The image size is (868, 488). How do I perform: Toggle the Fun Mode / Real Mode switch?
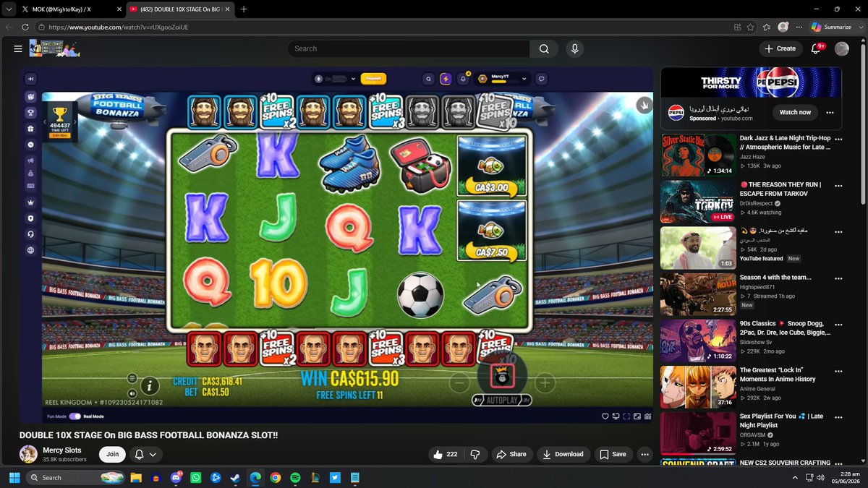[x=75, y=416]
